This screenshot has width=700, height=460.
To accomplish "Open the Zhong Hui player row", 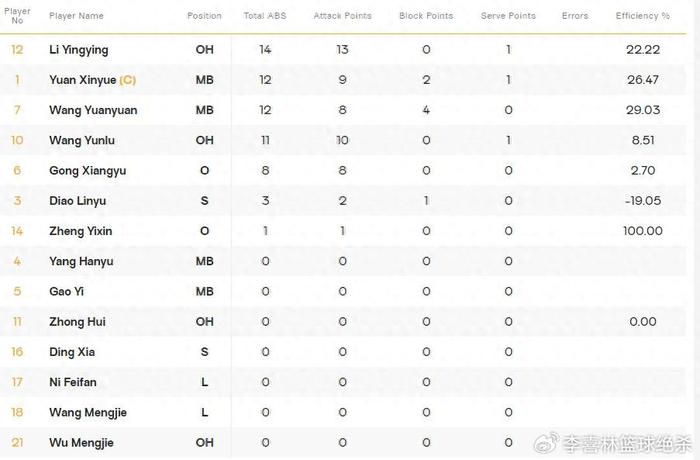I will click(x=77, y=322).
